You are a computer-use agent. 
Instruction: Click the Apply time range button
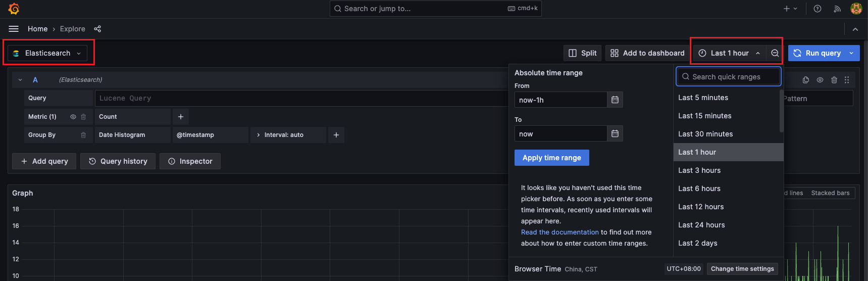551,158
